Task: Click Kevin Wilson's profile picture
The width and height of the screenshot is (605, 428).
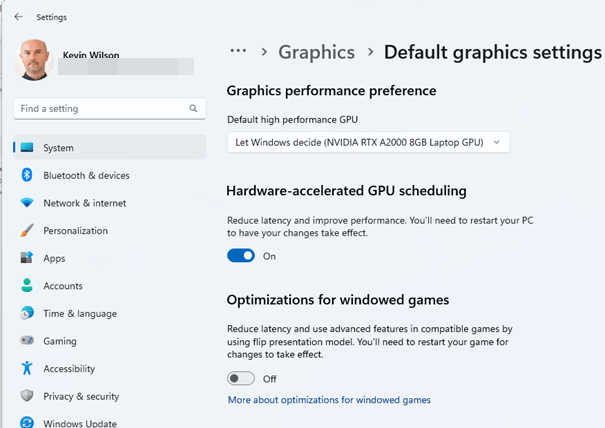Action: click(x=34, y=60)
